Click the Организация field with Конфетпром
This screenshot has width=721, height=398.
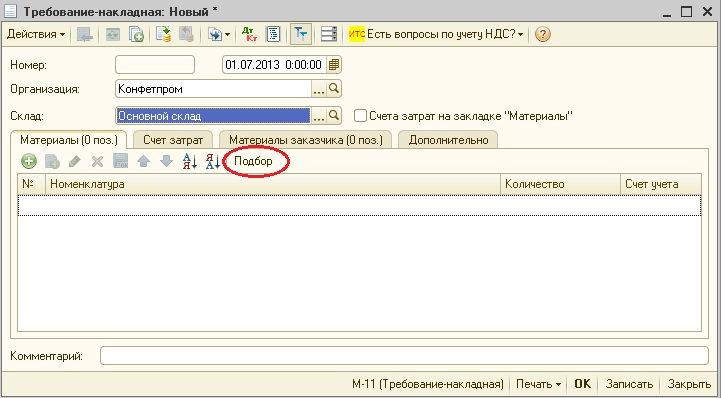(x=214, y=89)
